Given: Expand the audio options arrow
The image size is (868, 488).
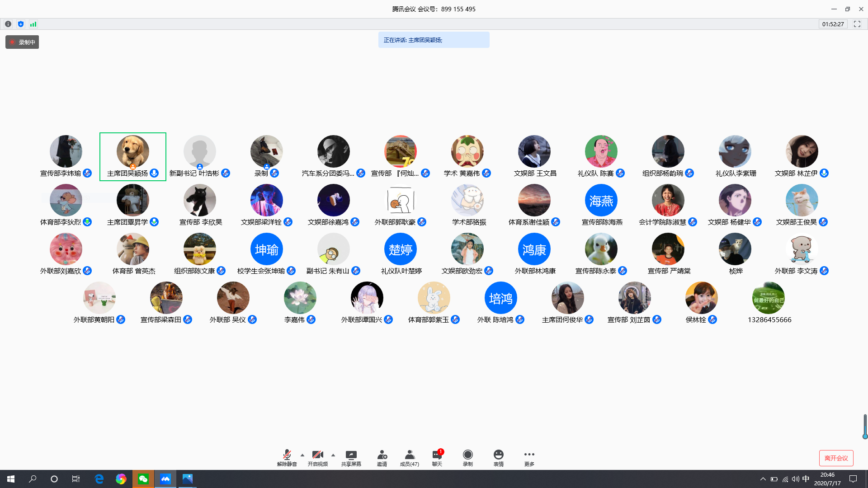Looking at the screenshot, I should coord(302,455).
